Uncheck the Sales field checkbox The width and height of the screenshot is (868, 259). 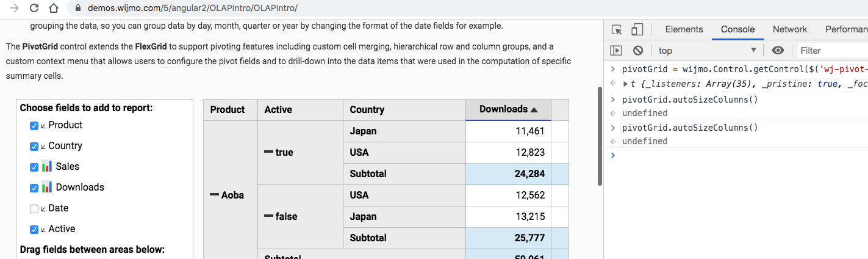pos(34,167)
